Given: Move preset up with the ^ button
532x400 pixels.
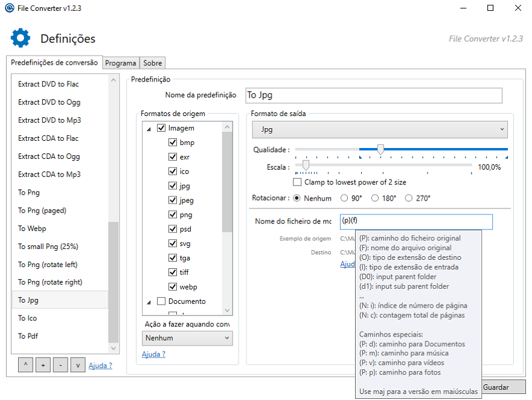Looking at the screenshot, I should click(x=26, y=365).
